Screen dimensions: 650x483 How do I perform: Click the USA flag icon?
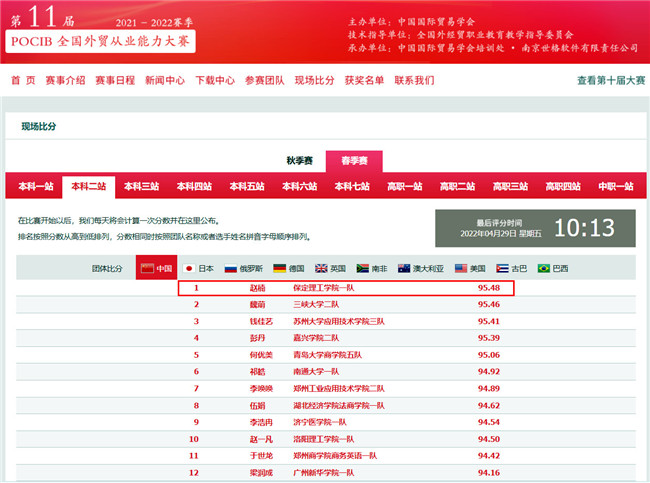click(x=461, y=268)
